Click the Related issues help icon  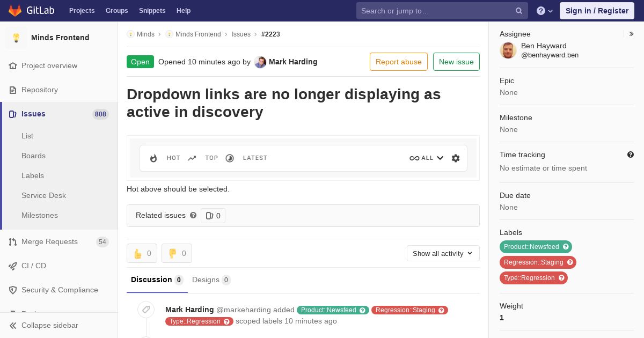point(193,215)
